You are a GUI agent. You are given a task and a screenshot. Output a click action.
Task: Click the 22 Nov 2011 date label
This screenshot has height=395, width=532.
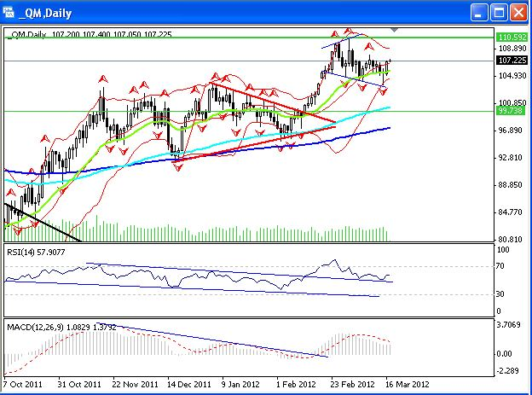pyautogui.click(x=135, y=385)
